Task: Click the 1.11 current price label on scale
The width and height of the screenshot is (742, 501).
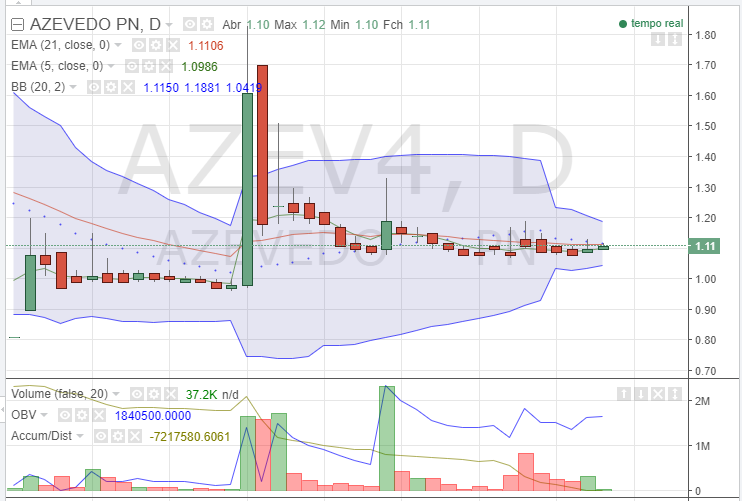Action: click(x=704, y=246)
